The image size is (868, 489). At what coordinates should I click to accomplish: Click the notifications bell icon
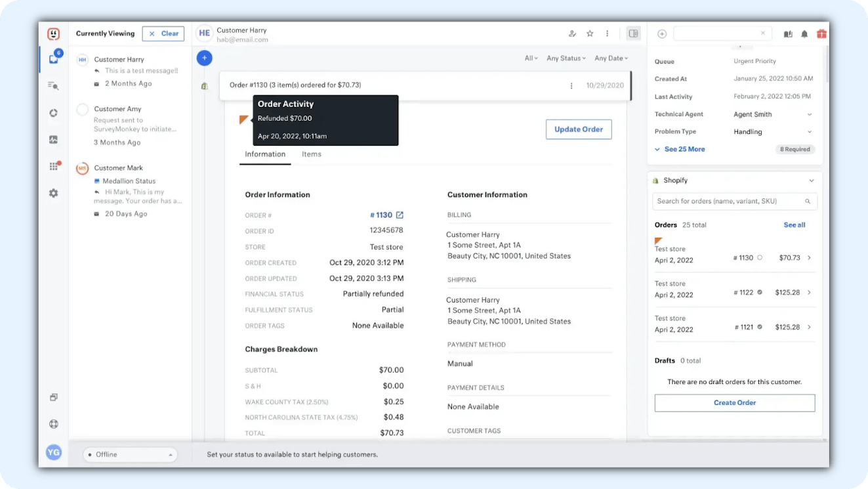[x=804, y=34]
